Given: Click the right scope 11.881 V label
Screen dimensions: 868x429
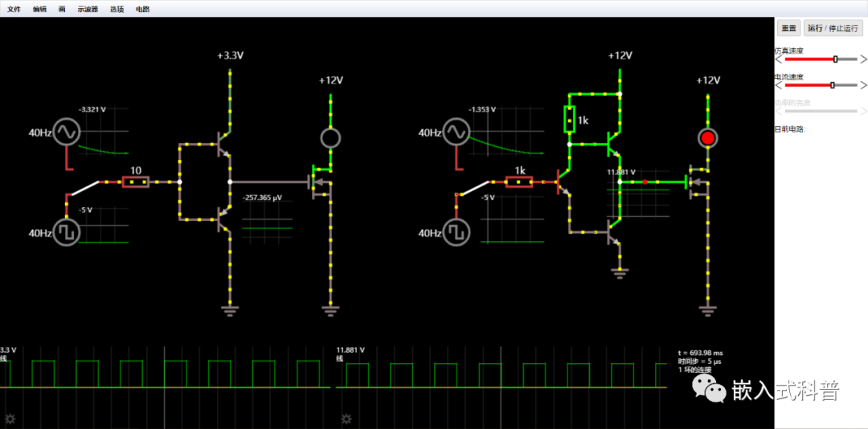Looking at the screenshot, I should click(350, 349).
